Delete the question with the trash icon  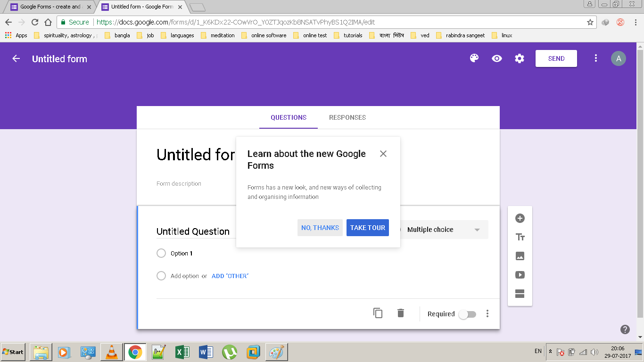[401, 313]
